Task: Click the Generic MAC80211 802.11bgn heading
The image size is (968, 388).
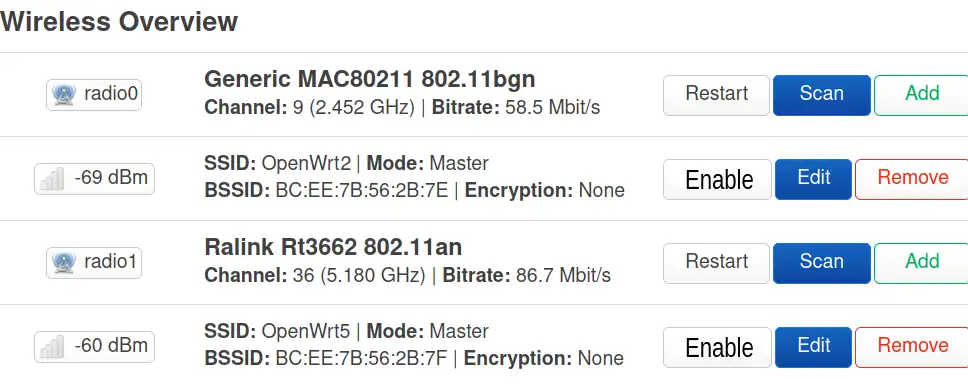Action: 369,79
